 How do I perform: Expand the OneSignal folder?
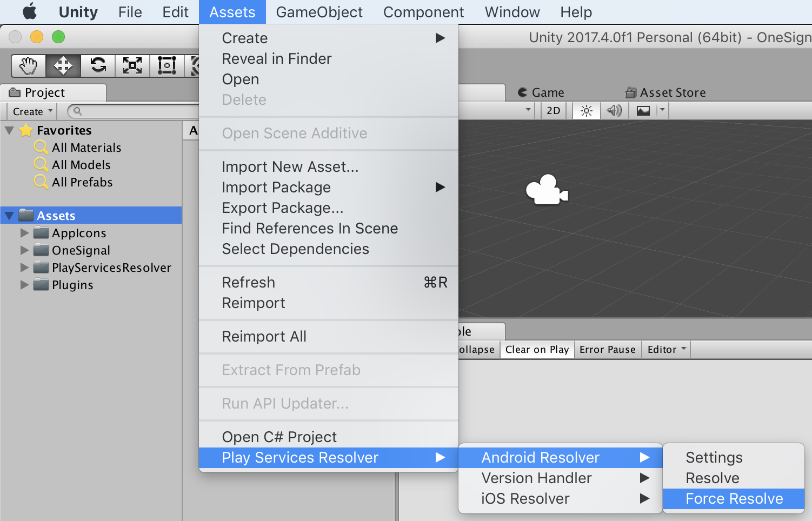pos(24,250)
